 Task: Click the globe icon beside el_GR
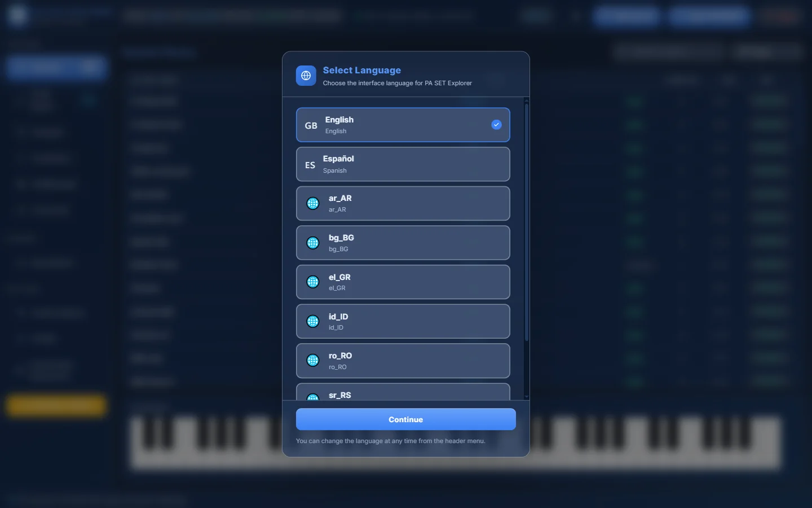coord(313,282)
